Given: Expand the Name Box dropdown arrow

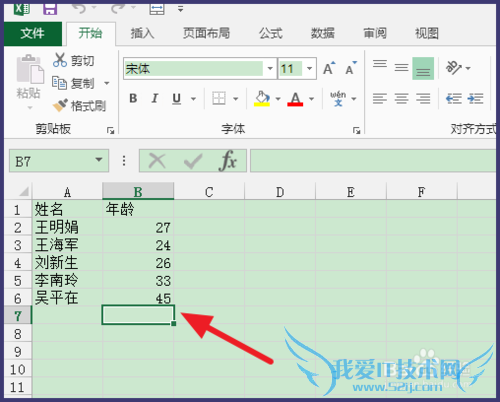Looking at the screenshot, I should click(99, 160).
